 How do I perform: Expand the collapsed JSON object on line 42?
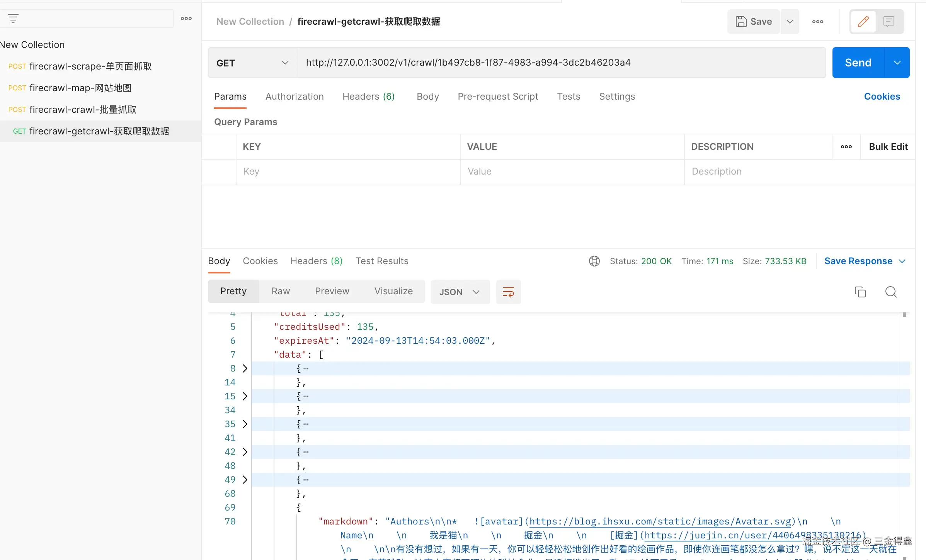(245, 452)
